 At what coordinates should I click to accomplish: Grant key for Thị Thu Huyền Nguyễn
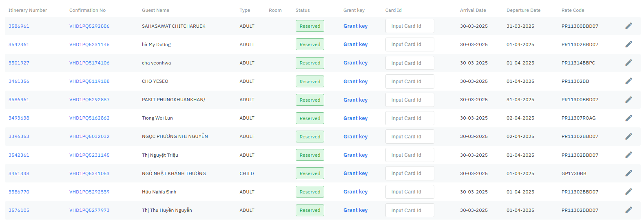point(355,210)
